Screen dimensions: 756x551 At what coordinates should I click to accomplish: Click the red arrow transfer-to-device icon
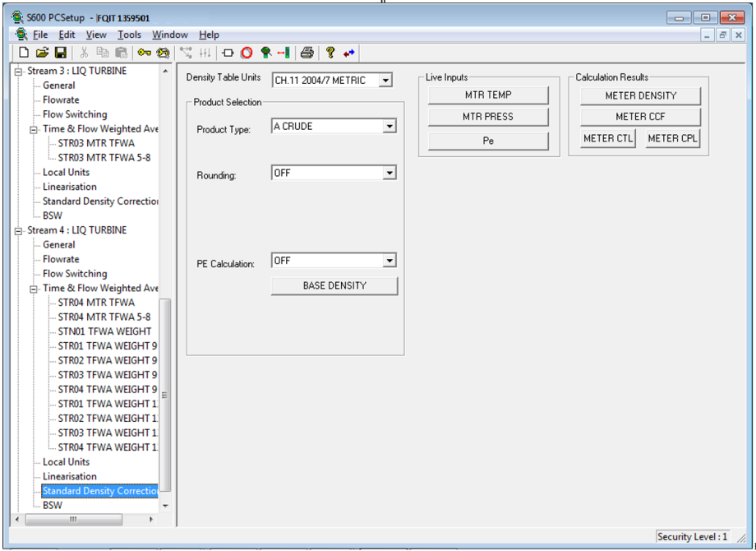tap(283, 53)
